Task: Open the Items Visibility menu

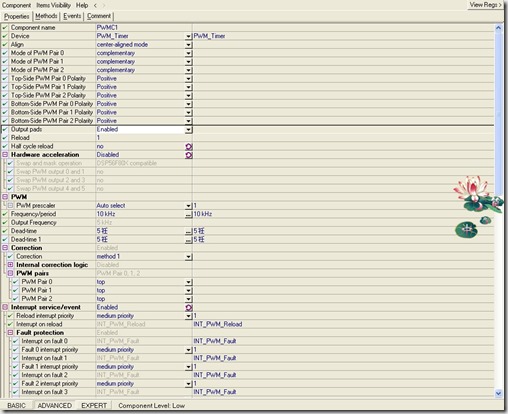Action: click(x=53, y=5)
